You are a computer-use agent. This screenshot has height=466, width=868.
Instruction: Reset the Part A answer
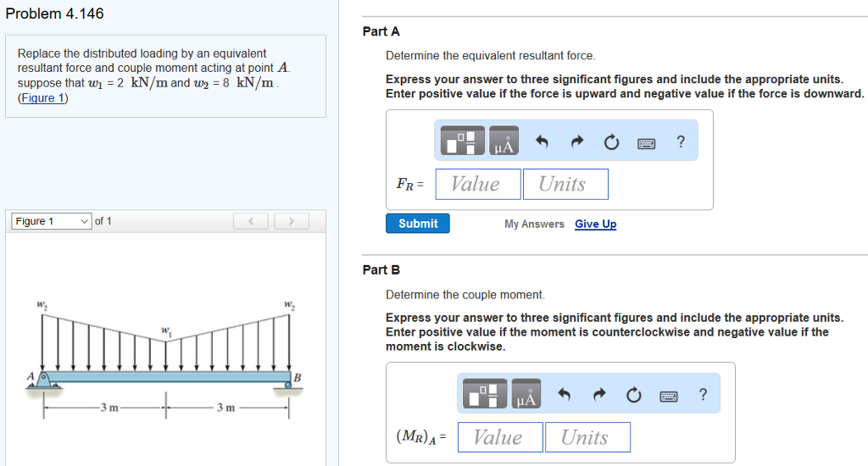click(611, 143)
